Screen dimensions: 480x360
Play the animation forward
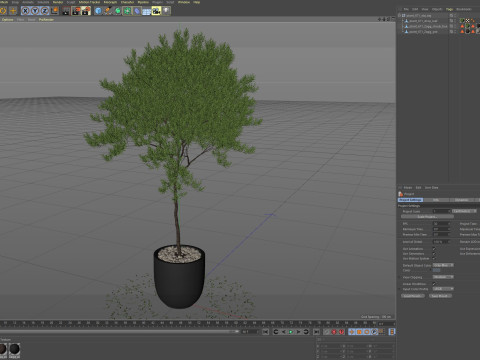click(291, 332)
